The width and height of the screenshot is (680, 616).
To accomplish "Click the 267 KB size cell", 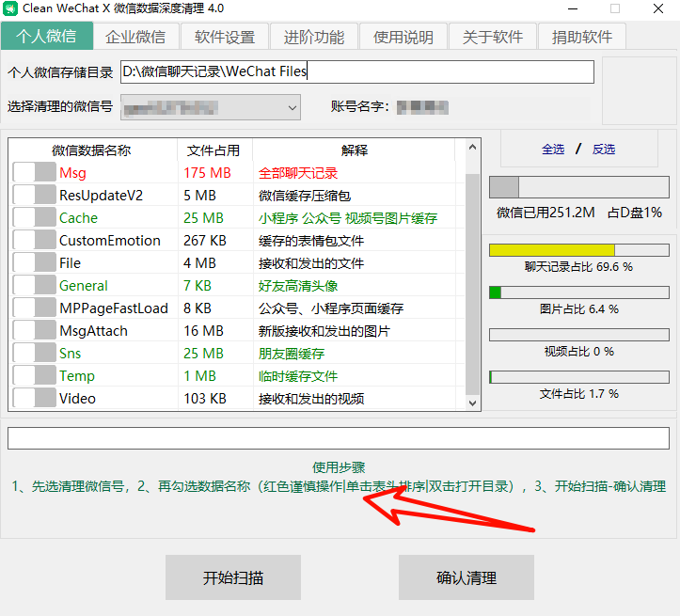I will point(205,241).
